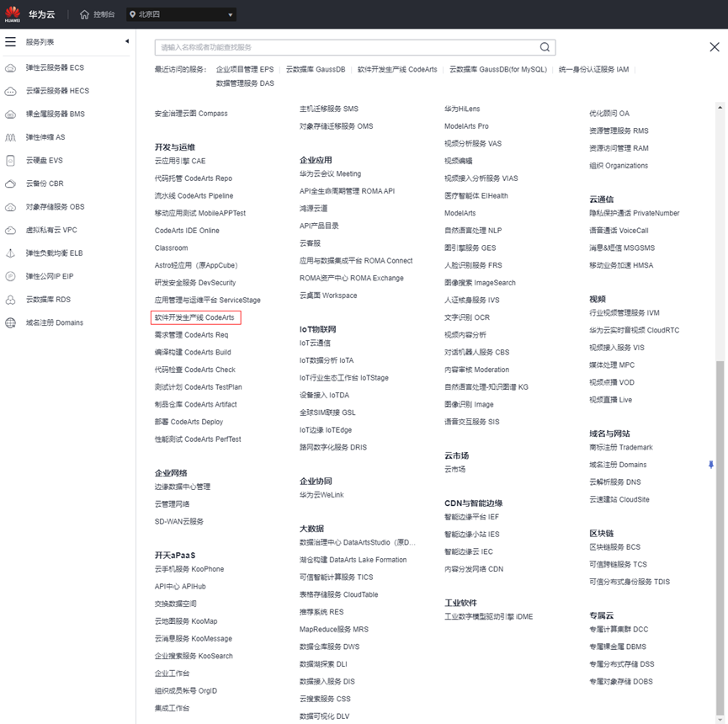Click the blue pin next to Domains
The image size is (728, 724).
(711, 465)
